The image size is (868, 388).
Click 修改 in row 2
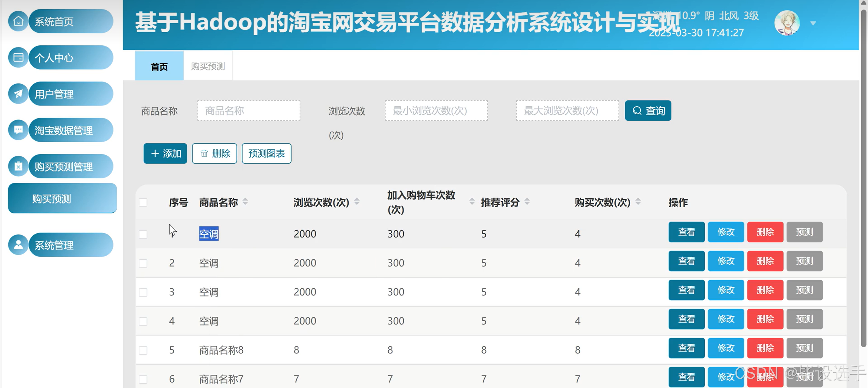tap(726, 261)
